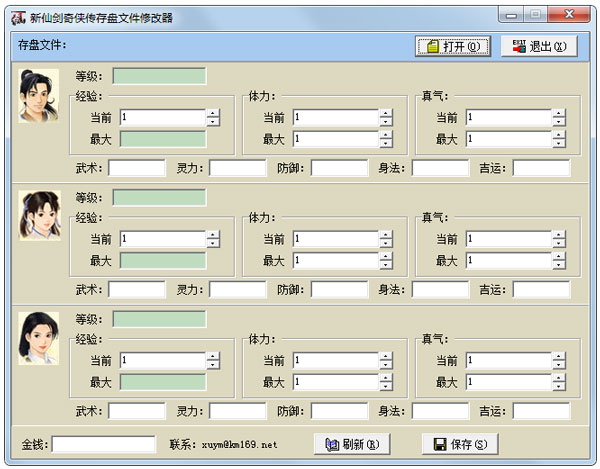This screenshot has width=600, height=469.
Task: Click the 保存(S) save button
Action: pyautogui.click(x=460, y=444)
